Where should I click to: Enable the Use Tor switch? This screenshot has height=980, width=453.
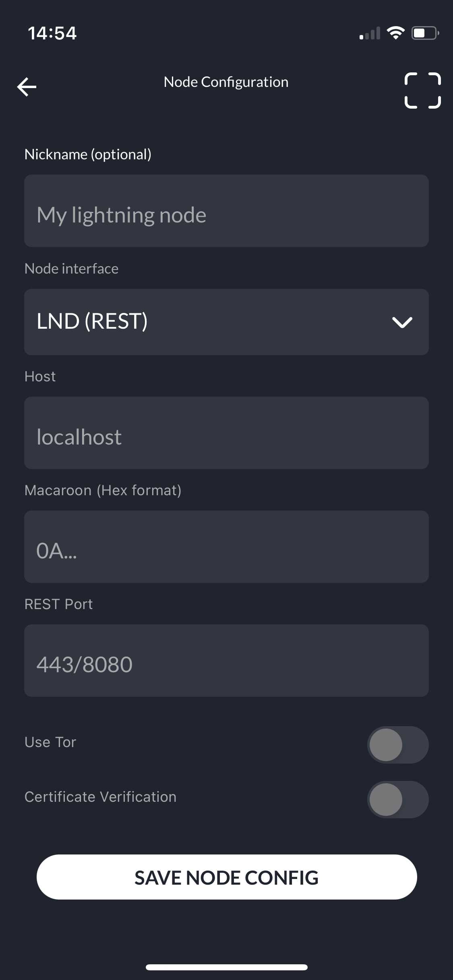(x=398, y=745)
